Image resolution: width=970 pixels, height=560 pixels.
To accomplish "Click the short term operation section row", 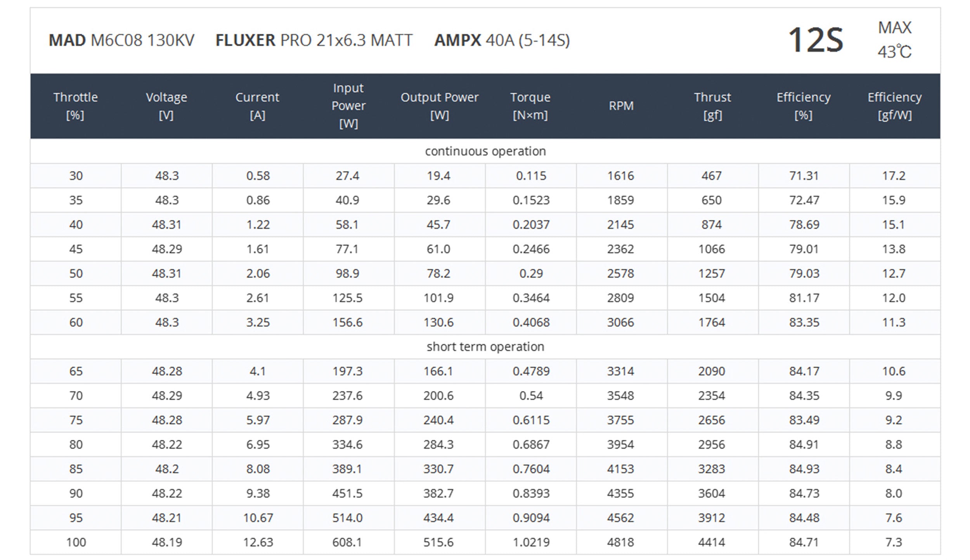I will (485, 347).
